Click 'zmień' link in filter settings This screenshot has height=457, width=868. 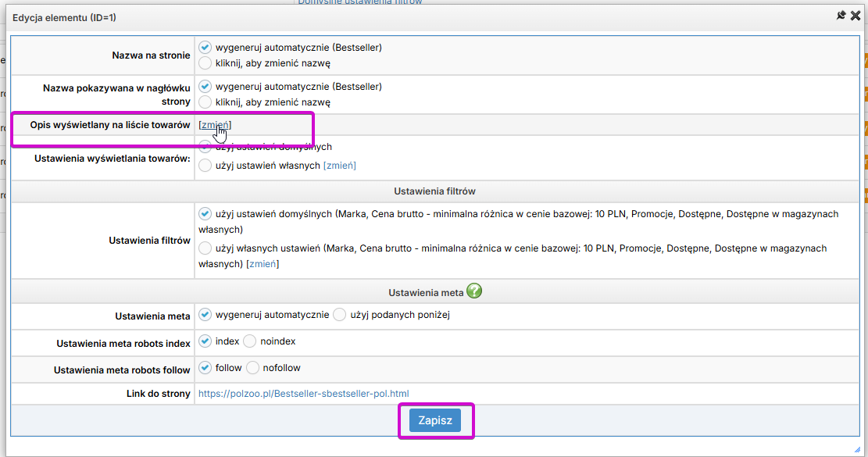pos(263,264)
